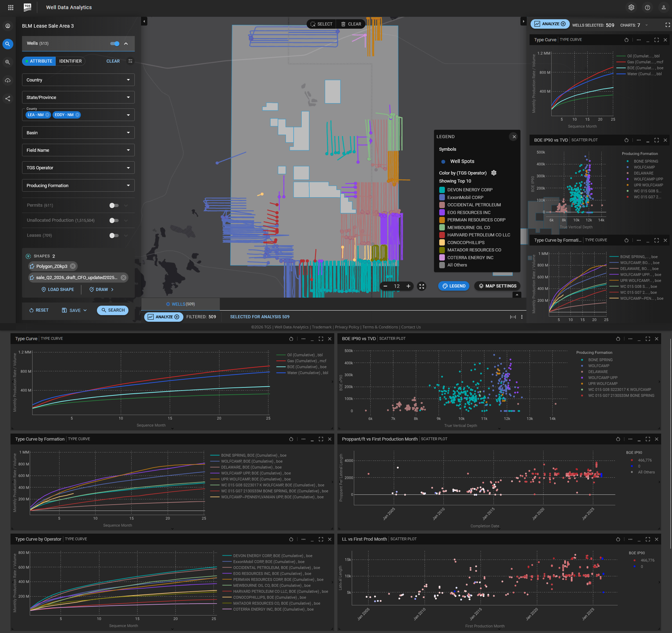Toggle the Wells layer switch off
This screenshot has width=672, height=633.
(115, 44)
